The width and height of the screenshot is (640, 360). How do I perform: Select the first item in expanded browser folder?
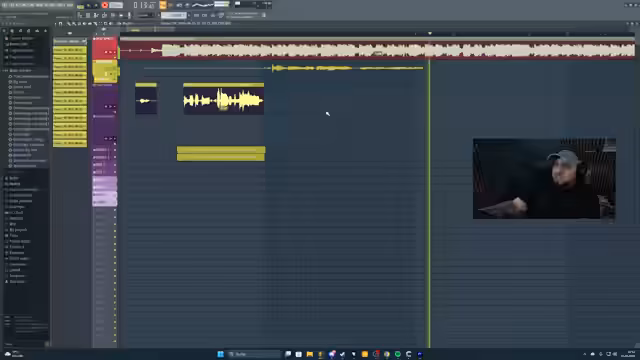(29, 76)
